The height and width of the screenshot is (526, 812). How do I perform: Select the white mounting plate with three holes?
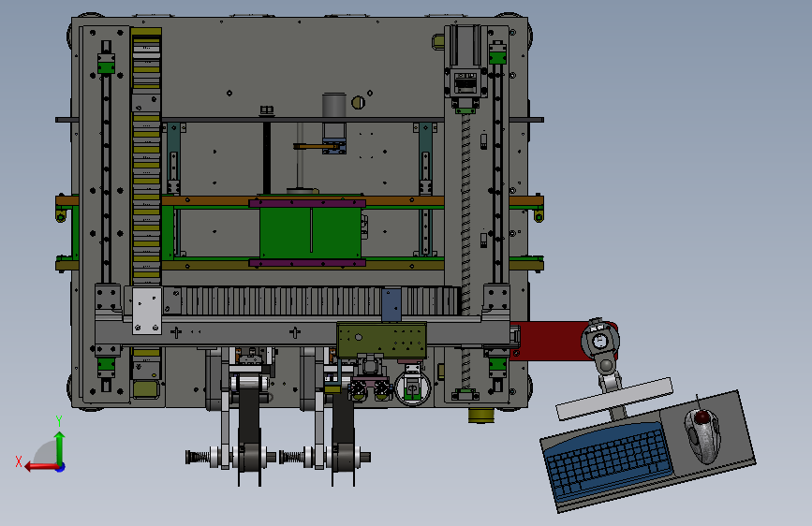(147, 311)
